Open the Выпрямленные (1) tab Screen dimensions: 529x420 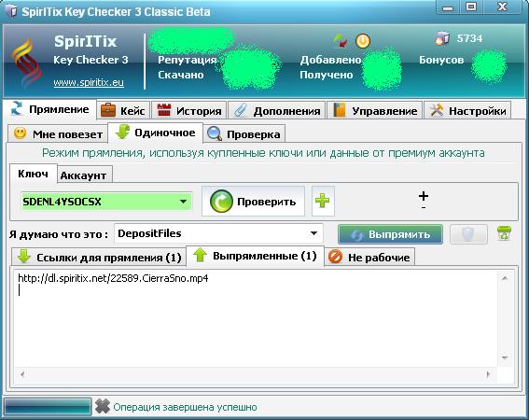255,256
